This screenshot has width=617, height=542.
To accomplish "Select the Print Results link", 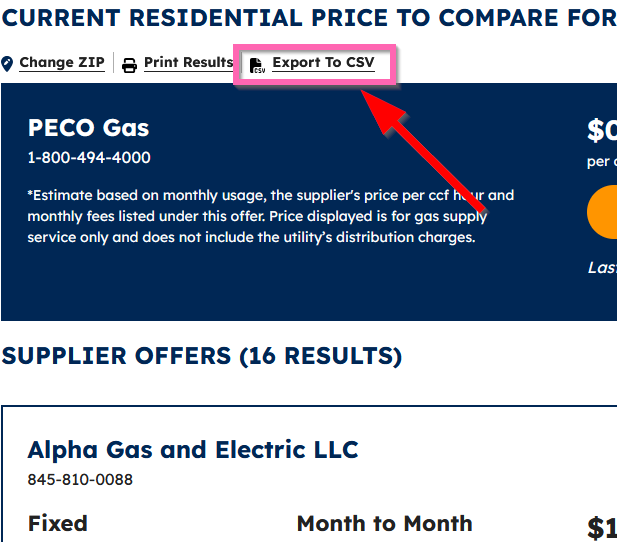I will point(188,63).
